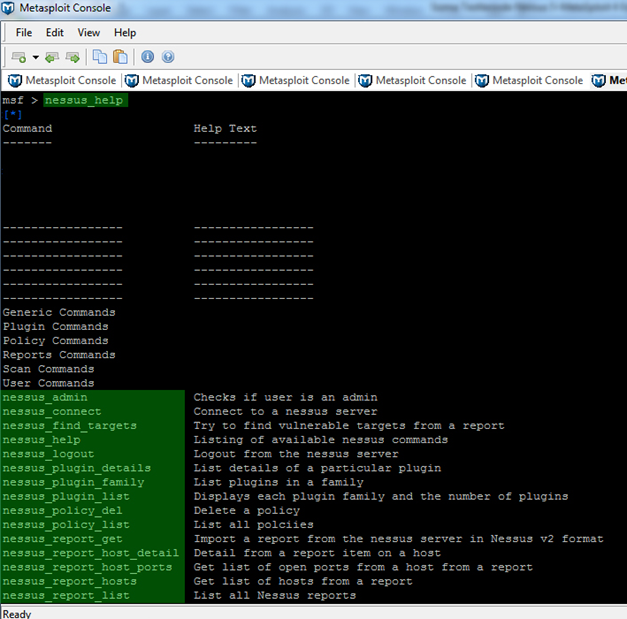Viewport: 627px width, 619px height.
Task: Select the nessus_report_host_detail command entry
Action: (x=91, y=553)
